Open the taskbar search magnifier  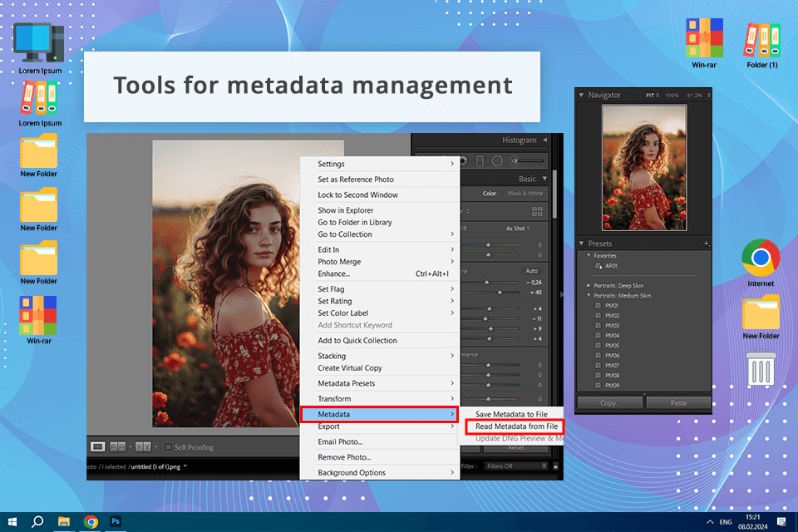pos(37,522)
